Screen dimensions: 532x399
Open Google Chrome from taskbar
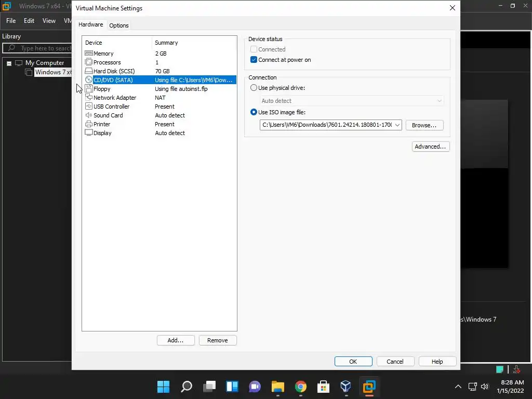coord(301,387)
